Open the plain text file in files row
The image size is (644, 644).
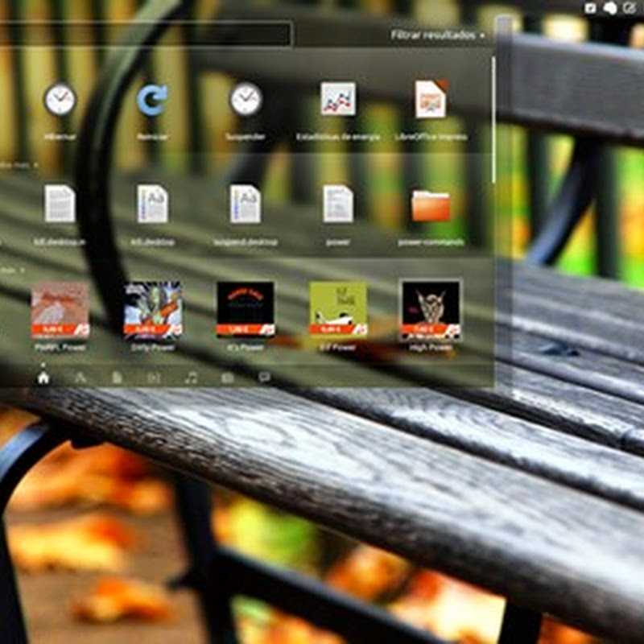(60, 204)
